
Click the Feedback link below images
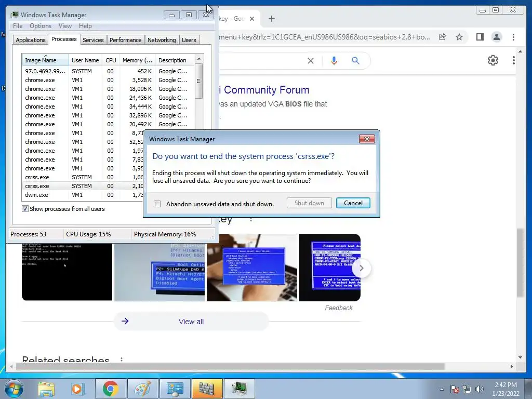pyautogui.click(x=338, y=308)
